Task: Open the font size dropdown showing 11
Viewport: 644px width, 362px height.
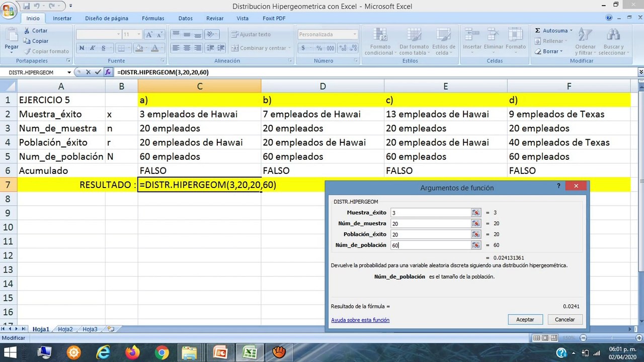Action: (x=139, y=35)
